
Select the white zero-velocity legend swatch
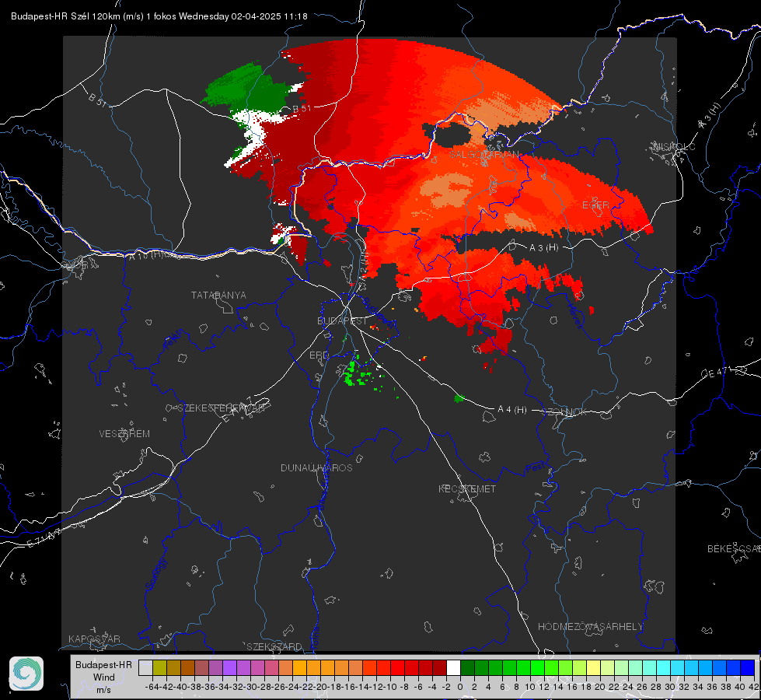tap(453, 667)
